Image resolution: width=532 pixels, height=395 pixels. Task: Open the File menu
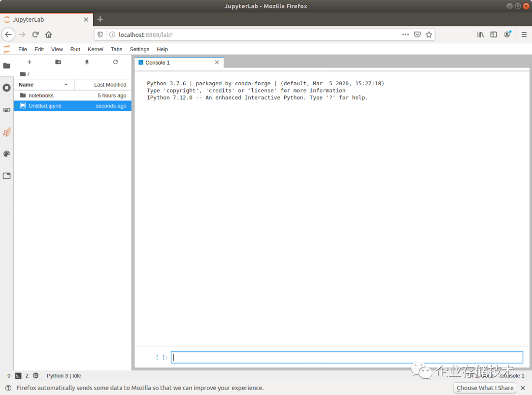[23, 49]
